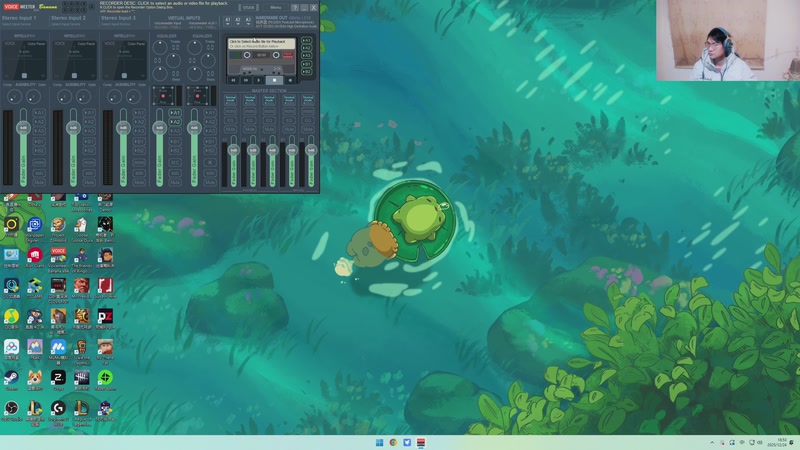The width and height of the screenshot is (800, 450).
Task: Launch OBS Studio desktop shortcut
Action: pyautogui.click(x=11, y=411)
